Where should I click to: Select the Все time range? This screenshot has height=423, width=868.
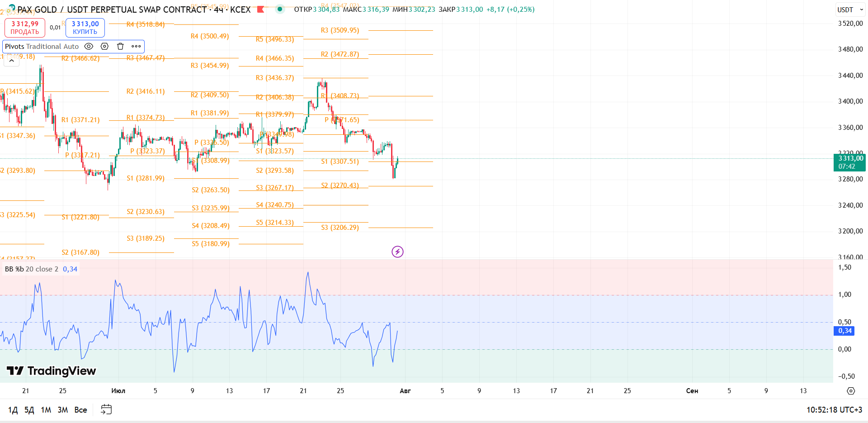pyautogui.click(x=80, y=410)
